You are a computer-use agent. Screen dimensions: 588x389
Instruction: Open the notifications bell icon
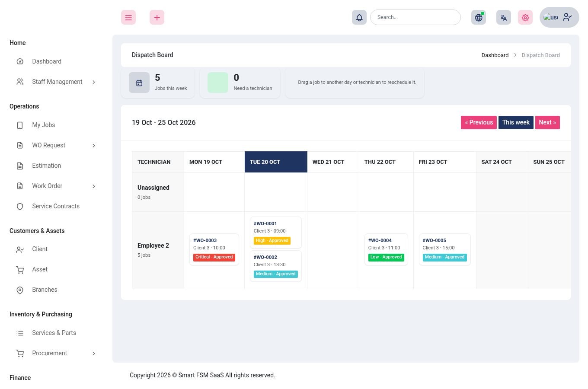pyautogui.click(x=359, y=17)
